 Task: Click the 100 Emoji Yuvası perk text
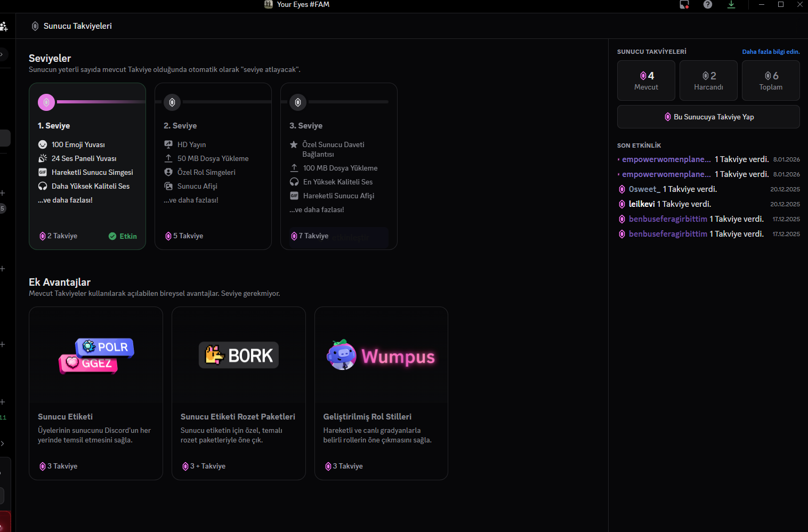(x=78, y=144)
